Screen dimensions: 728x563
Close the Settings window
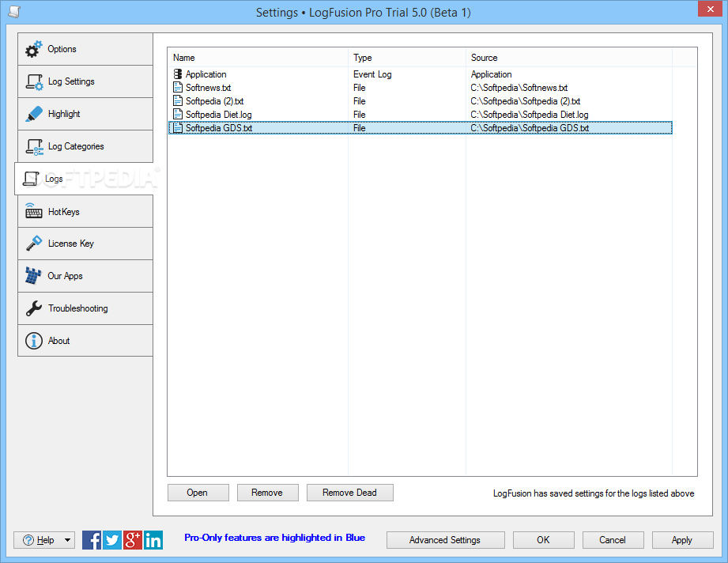tap(710, 9)
